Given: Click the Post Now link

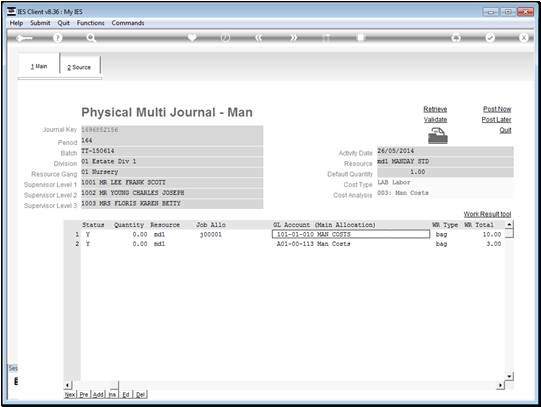Looking at the screenshot, I should [497, 109].
